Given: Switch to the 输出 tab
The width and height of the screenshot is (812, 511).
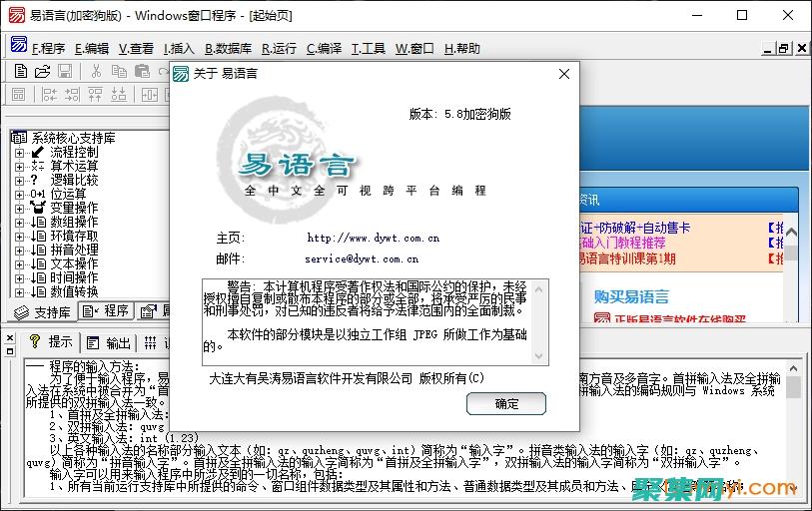Looking at the screenshot, I should click(108, 342).
